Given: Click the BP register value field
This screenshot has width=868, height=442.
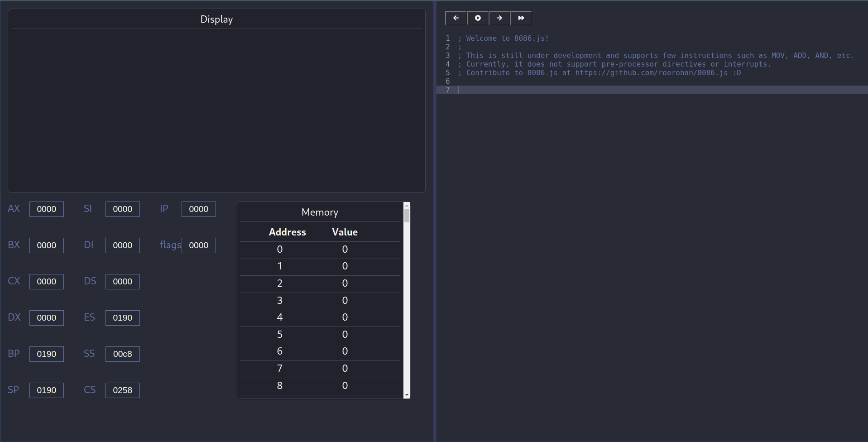Looking at the screenshot, I should tap(47, 354).
